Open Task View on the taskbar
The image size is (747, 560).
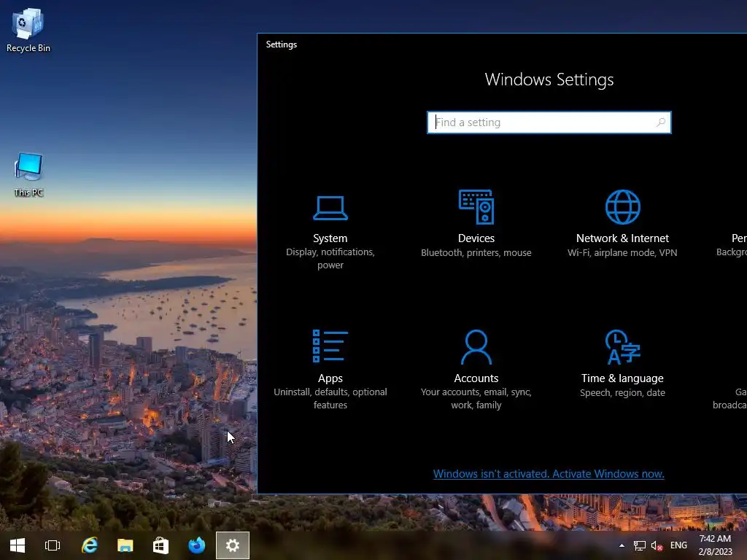[x=53, y=545]
